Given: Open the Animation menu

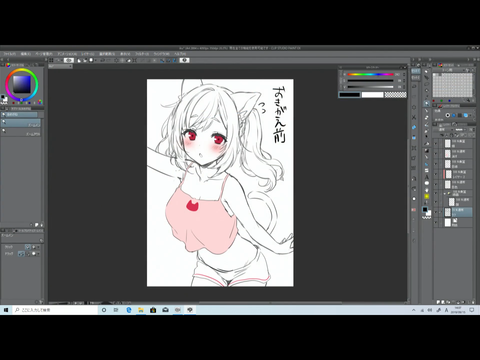Looking at the screenshot, I should [67, 54].
